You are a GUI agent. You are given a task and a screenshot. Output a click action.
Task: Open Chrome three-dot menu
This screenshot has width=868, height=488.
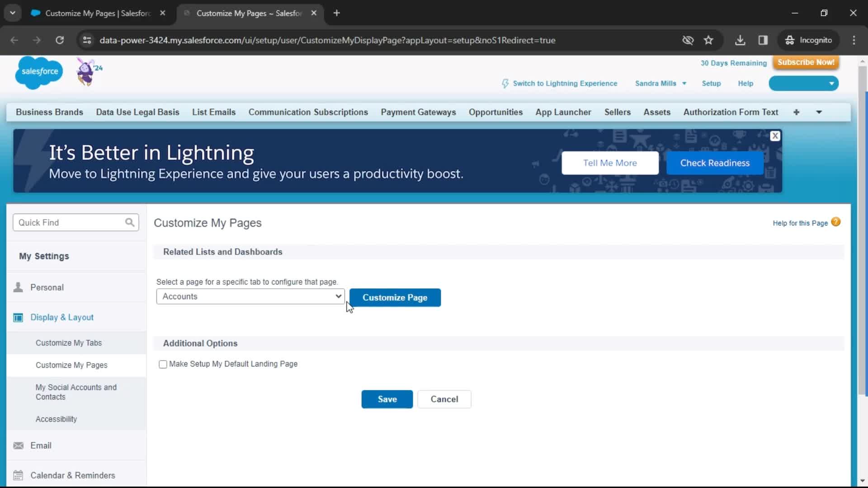[x=854, y=40]
